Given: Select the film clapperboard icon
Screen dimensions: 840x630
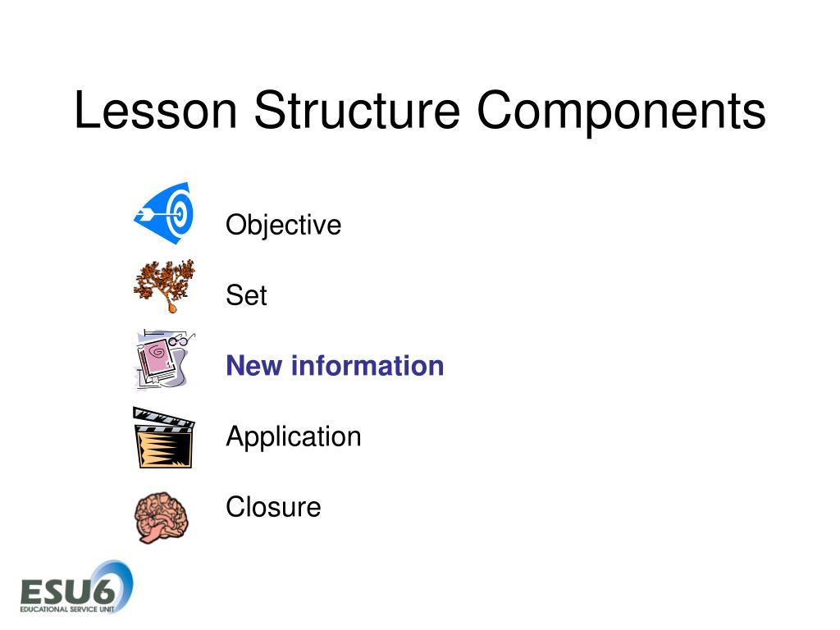Looking at the screenshot, I should 164,438.
